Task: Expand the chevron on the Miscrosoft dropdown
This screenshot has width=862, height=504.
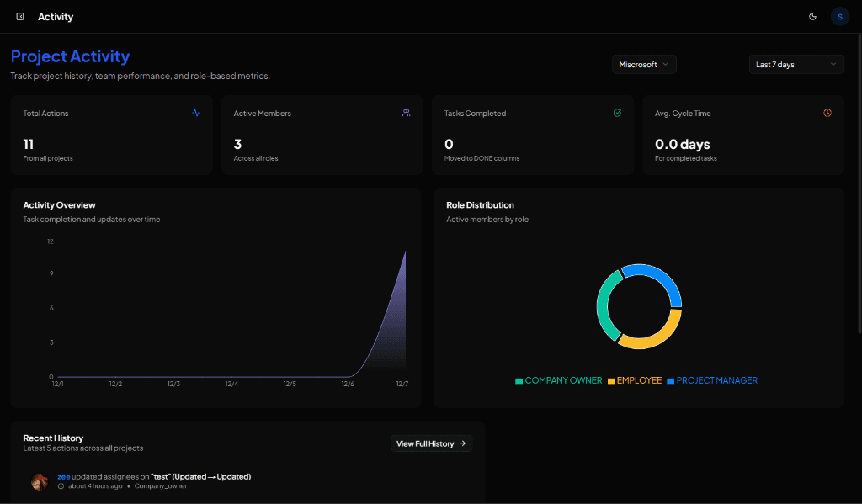Action: (668, 64)
